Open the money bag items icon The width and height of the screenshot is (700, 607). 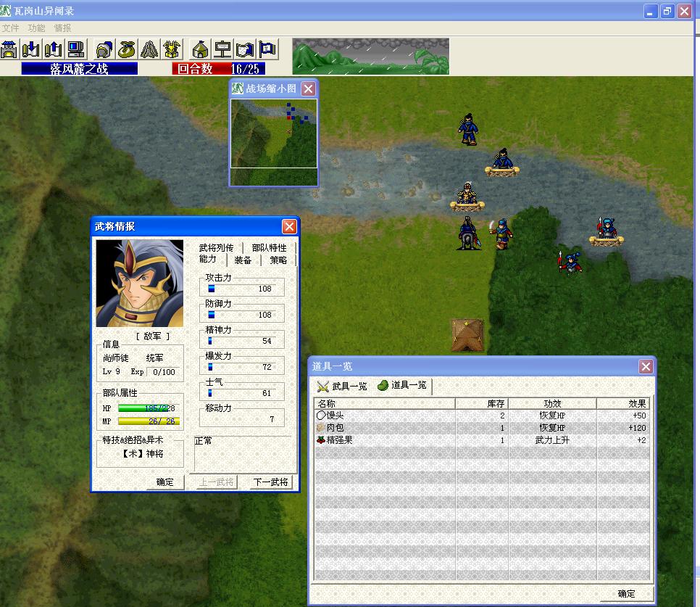click(x=127, y=49)
